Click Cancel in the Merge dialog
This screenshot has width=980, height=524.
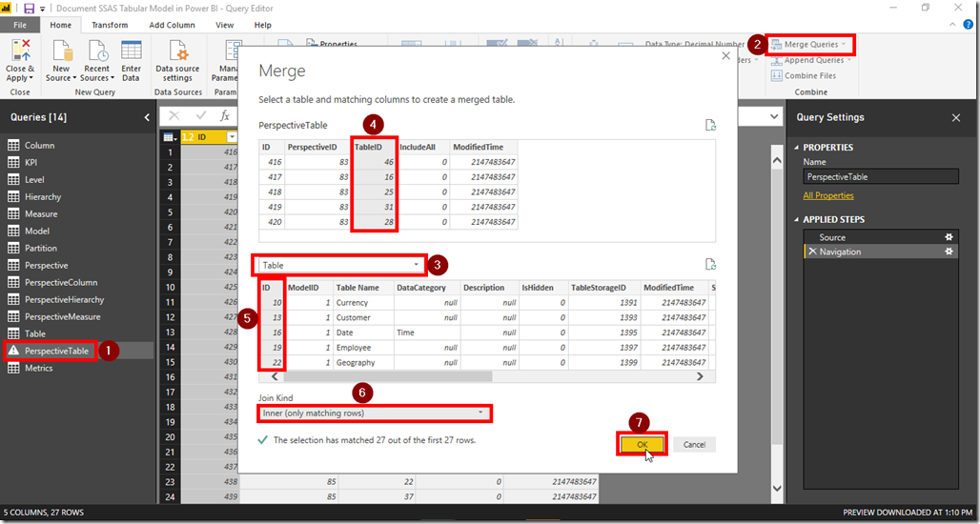point(694,445)
